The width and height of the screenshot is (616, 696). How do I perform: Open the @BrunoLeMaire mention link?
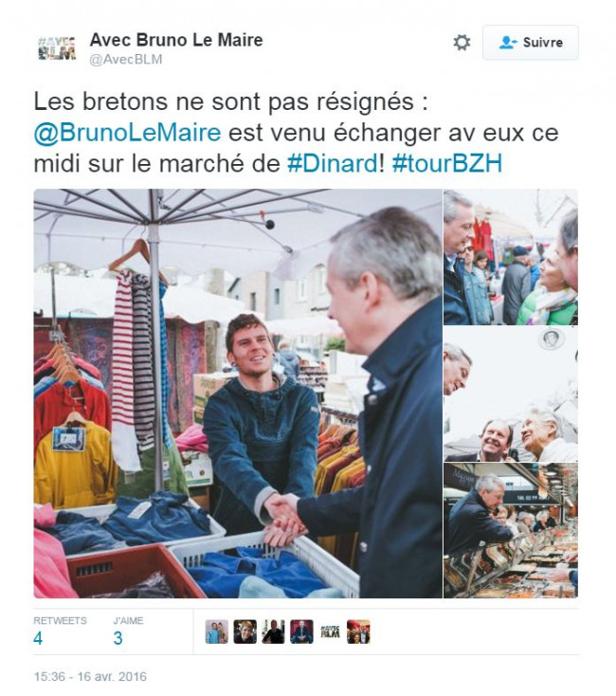point(127,133)
